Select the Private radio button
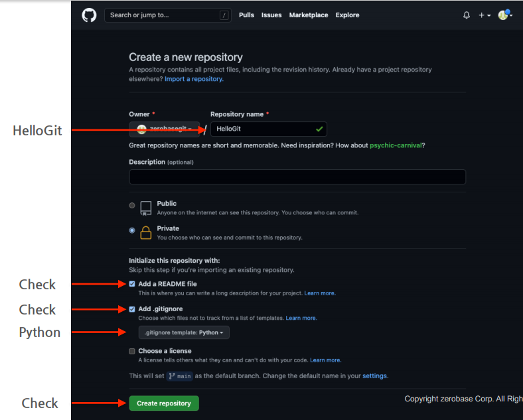 132,230
